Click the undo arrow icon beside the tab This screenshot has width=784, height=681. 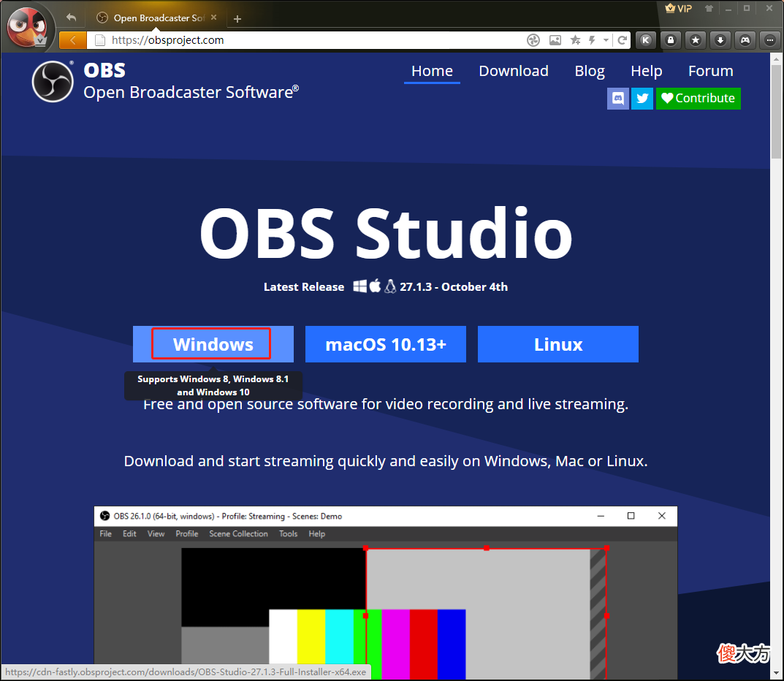(x=71, y=18)
